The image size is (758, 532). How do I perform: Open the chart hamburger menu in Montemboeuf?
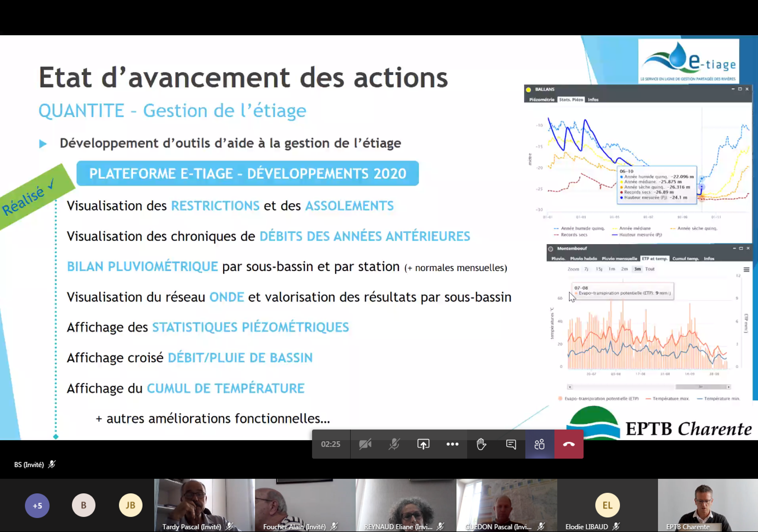746,270
